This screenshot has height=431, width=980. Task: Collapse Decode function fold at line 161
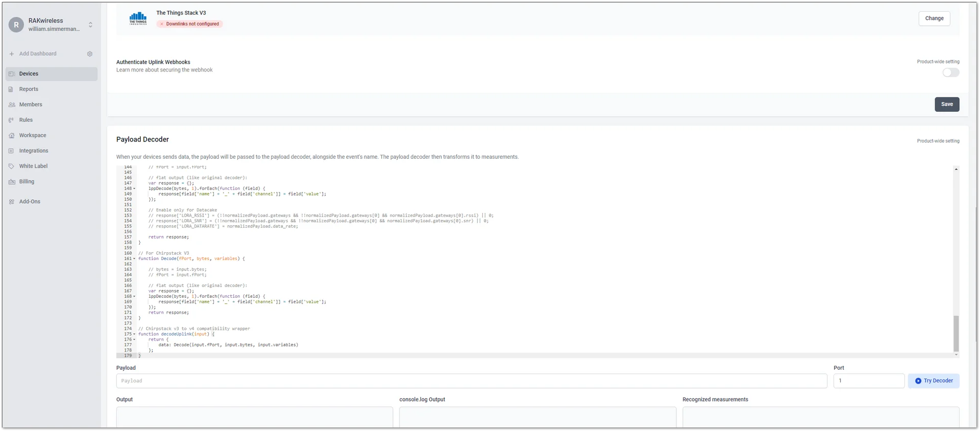point(134,259)
